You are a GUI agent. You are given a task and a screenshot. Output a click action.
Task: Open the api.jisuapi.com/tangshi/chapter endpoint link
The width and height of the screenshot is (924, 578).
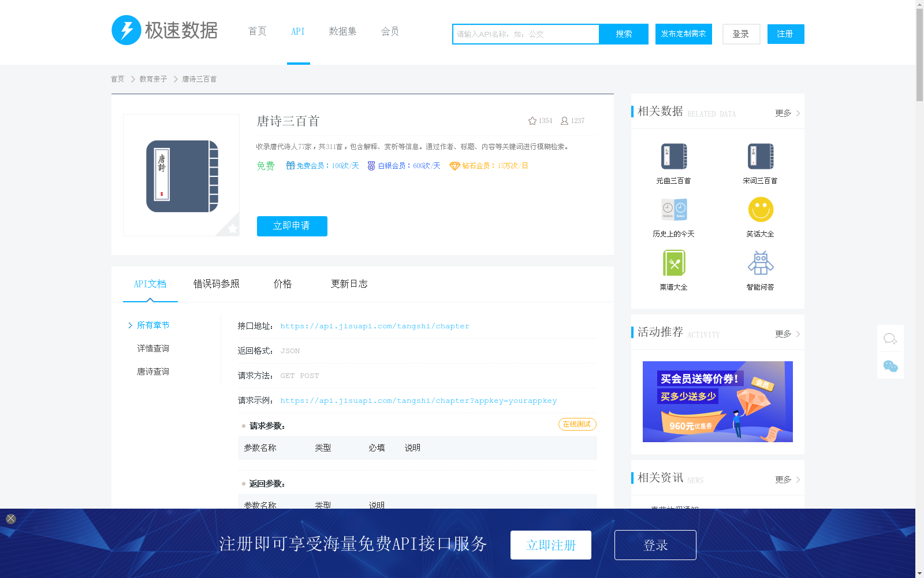[x=374, y=325]
